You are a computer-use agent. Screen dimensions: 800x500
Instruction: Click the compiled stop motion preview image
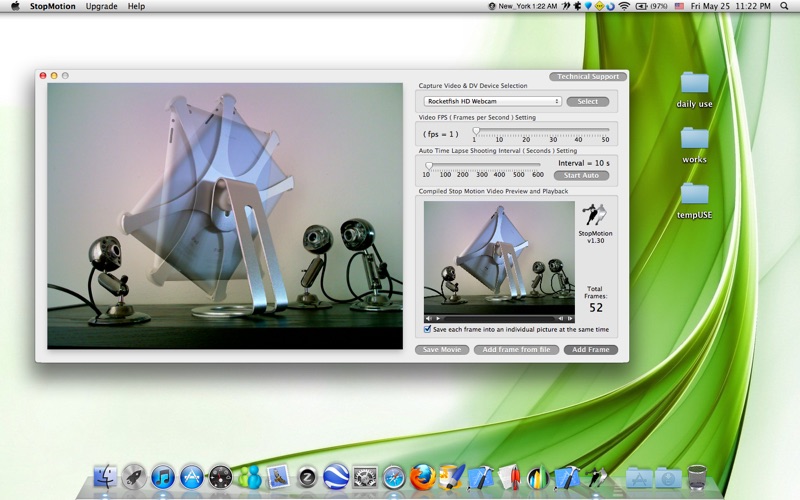pyautogui.click(x=499, y=258)
